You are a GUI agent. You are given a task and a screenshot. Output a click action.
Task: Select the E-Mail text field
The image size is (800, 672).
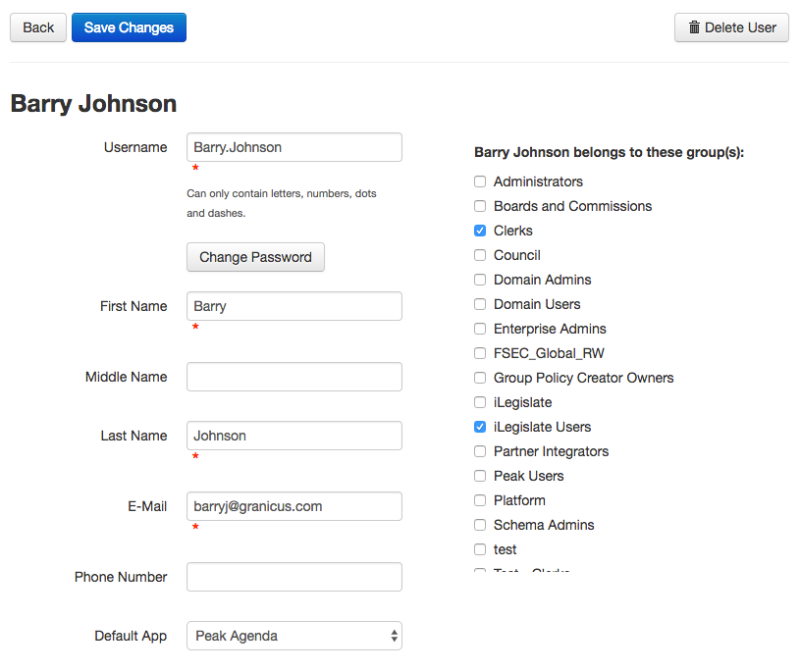point(294,506)
